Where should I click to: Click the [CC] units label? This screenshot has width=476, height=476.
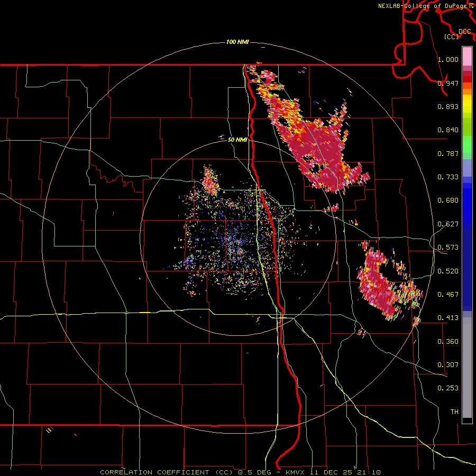click(452, 36)
